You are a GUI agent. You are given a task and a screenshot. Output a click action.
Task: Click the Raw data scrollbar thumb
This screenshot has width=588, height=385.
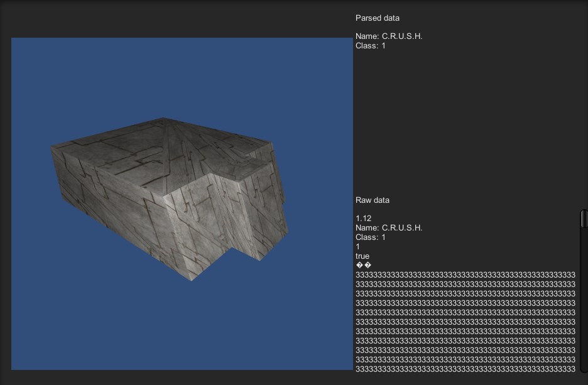(584, 219)
